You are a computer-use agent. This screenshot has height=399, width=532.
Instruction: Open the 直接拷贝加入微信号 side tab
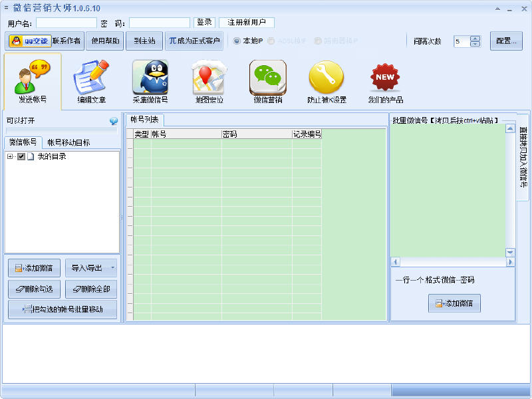pos(523,156)
